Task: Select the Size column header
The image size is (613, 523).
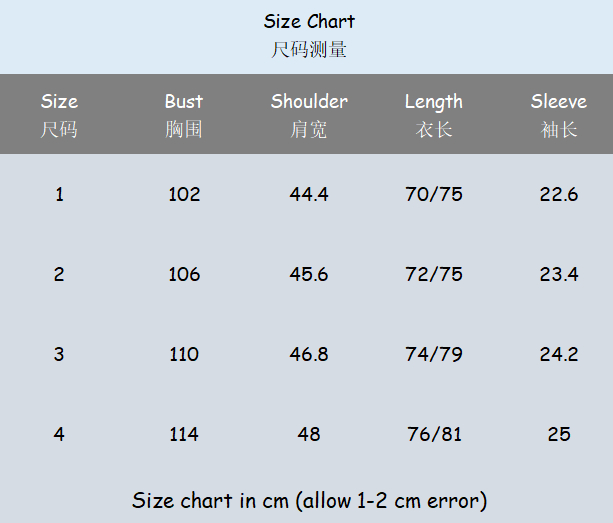Action: tap(59, 102)
